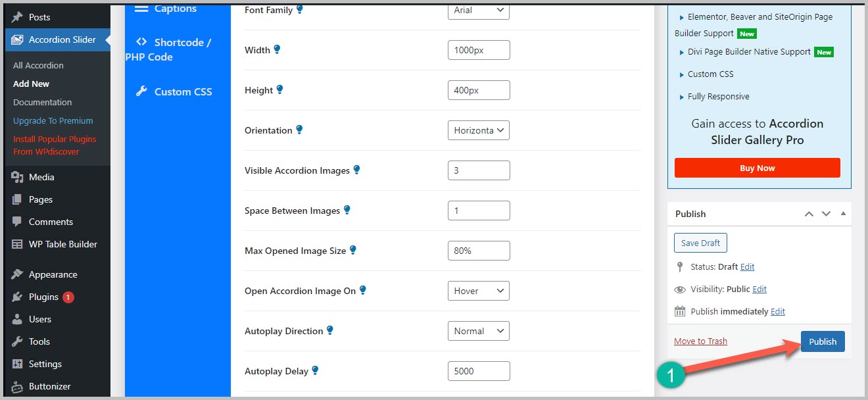Image resolution: width=868 pixels, height=400 pixels.
Task: Click Install Popular Plugins From WPdiscover
Action: (55, 145)
